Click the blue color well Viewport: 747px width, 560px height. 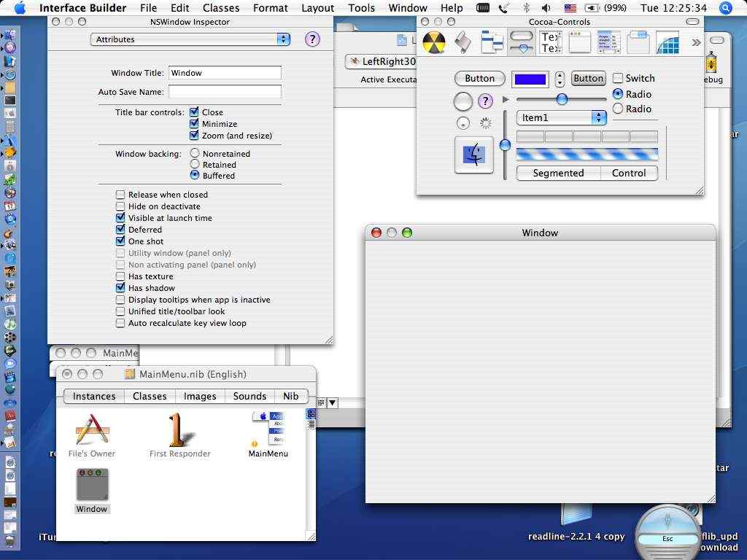click(530, 79)
